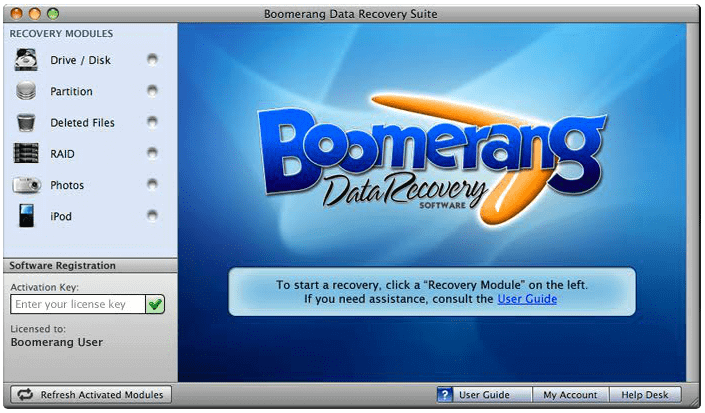The image size is (705, 413).
Task: Click Refresh Activated Modules button
Action: (91, 395)
